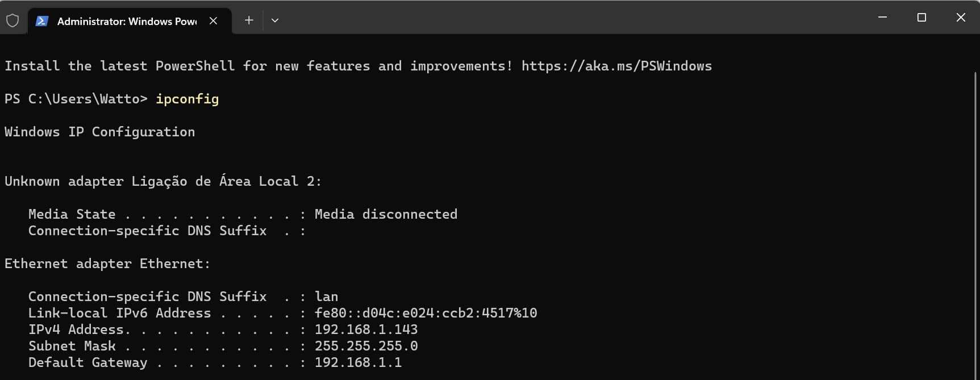Maximize the terminal window

pyautogui.click(x=921, y=18)
